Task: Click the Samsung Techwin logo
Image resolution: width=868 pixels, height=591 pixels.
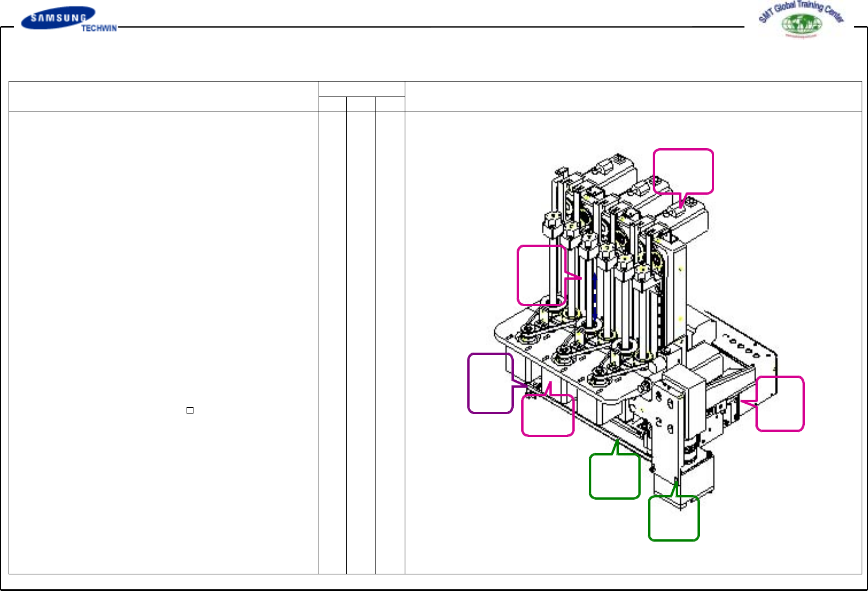Action: tap(69, 20)
